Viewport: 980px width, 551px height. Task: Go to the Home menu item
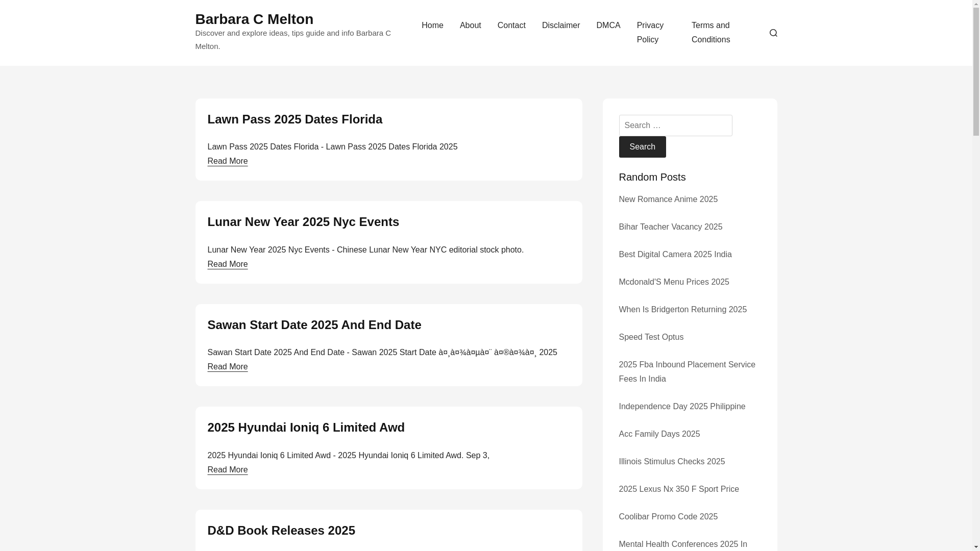click(432, 26)
